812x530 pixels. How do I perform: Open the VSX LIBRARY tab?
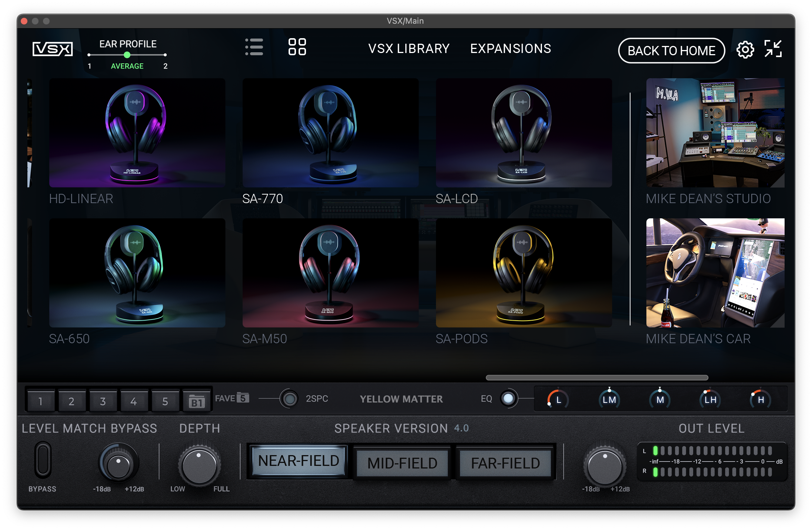[x=409, y=49]
